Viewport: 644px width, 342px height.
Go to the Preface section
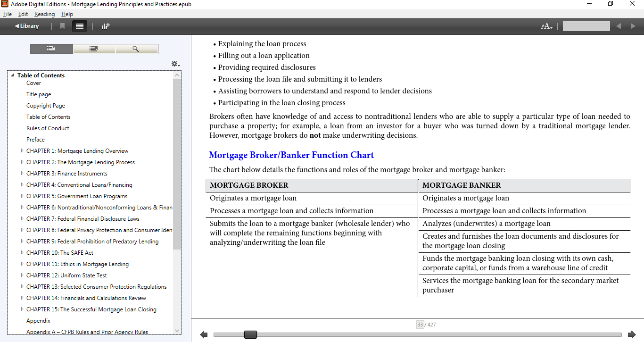pyautogui.click(x=35, y=140)
